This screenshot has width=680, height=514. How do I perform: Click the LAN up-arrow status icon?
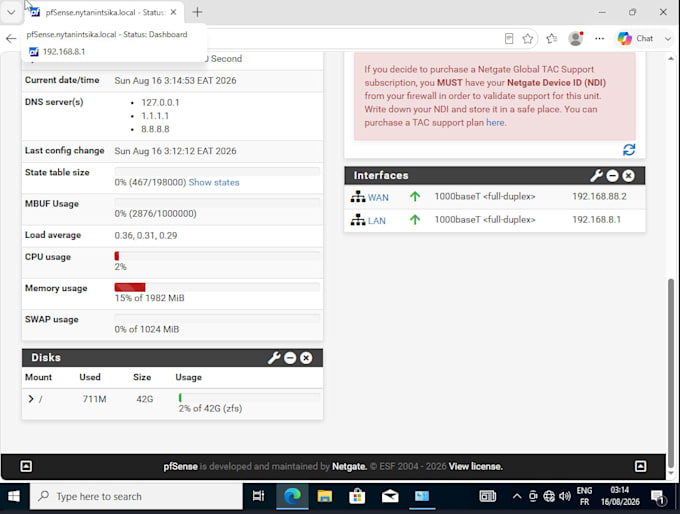415,220
